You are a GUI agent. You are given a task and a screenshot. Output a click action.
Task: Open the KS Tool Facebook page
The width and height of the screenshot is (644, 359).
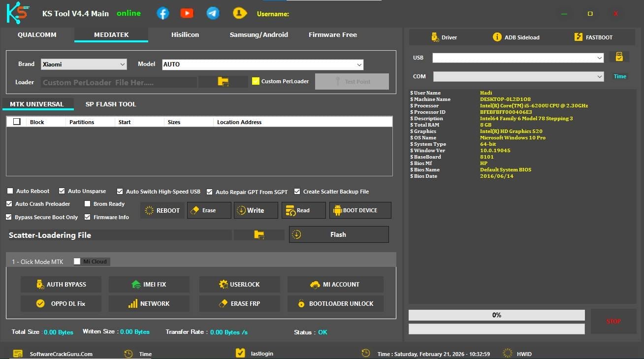162,13
